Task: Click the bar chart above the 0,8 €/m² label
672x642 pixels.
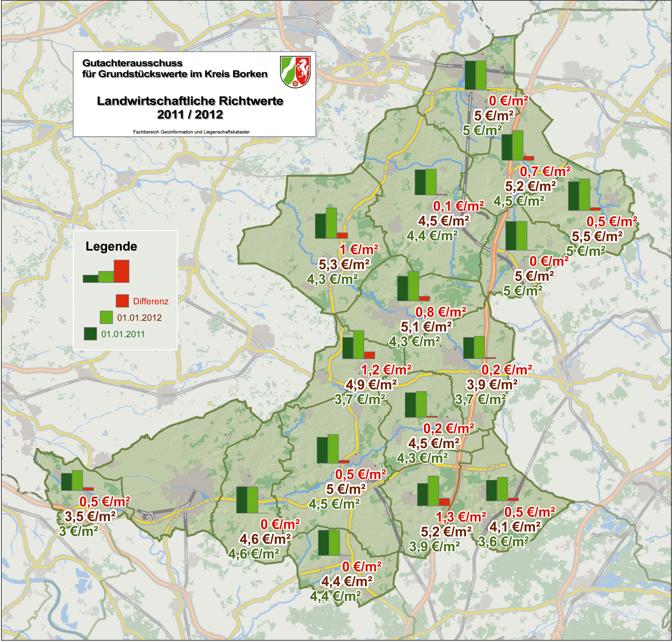Action: pyautogui.click(x=413, y=287)
